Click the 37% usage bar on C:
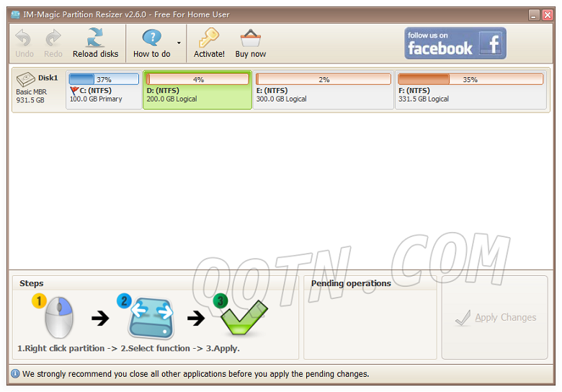562x392 pixels. click(104, 79)
